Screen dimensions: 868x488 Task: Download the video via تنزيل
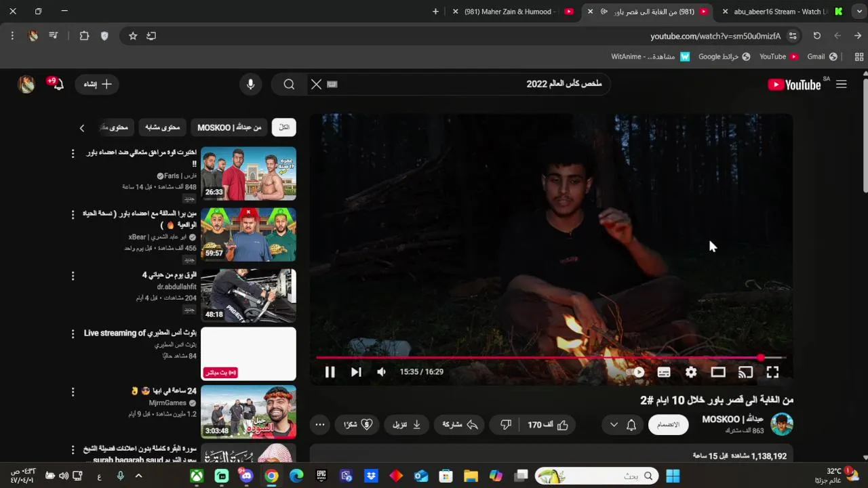coord(407,425)
